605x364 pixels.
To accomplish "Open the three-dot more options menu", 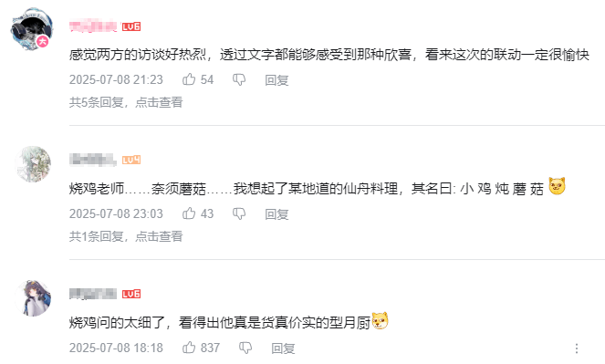I will (577, 348).
